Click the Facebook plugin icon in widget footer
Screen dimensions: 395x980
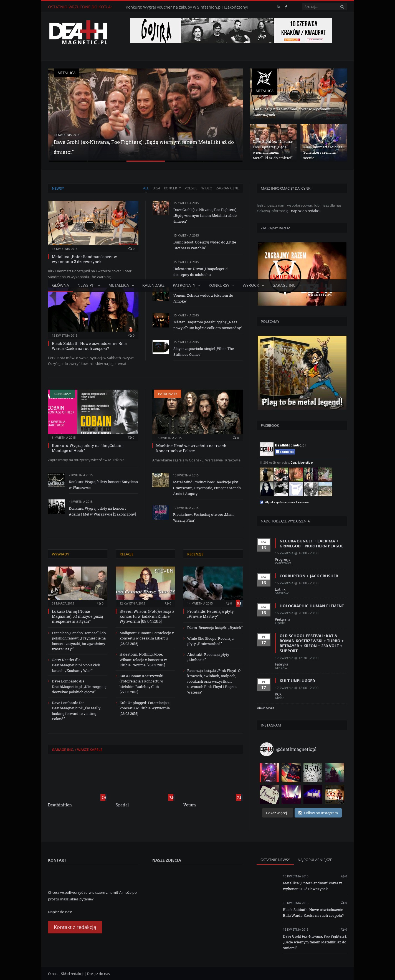(261, 502)
